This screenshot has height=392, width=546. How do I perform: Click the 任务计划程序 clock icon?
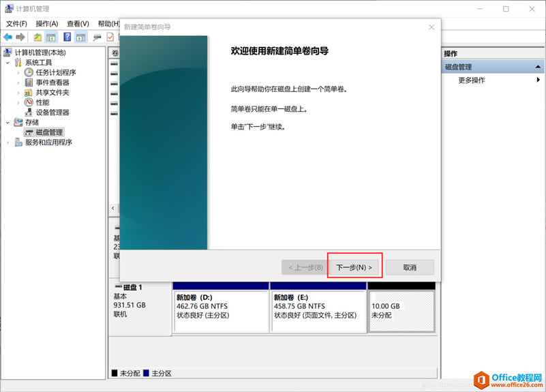29,72
